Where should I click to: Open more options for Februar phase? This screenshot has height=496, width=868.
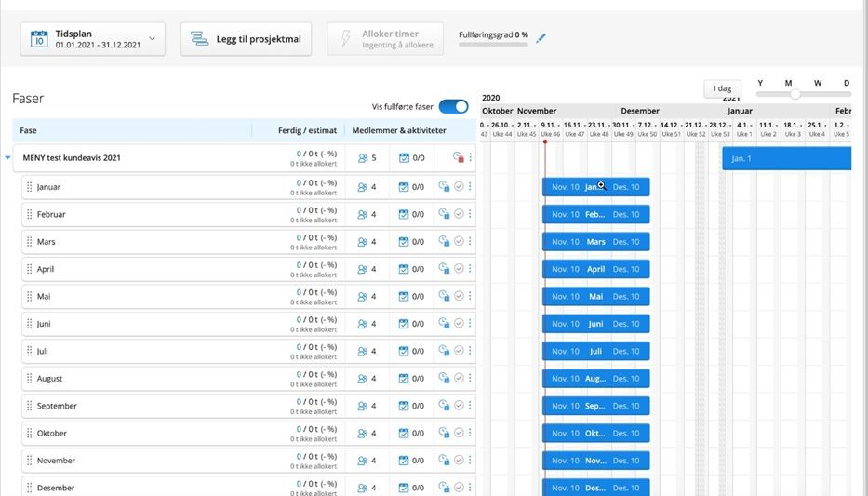point(470,214)
